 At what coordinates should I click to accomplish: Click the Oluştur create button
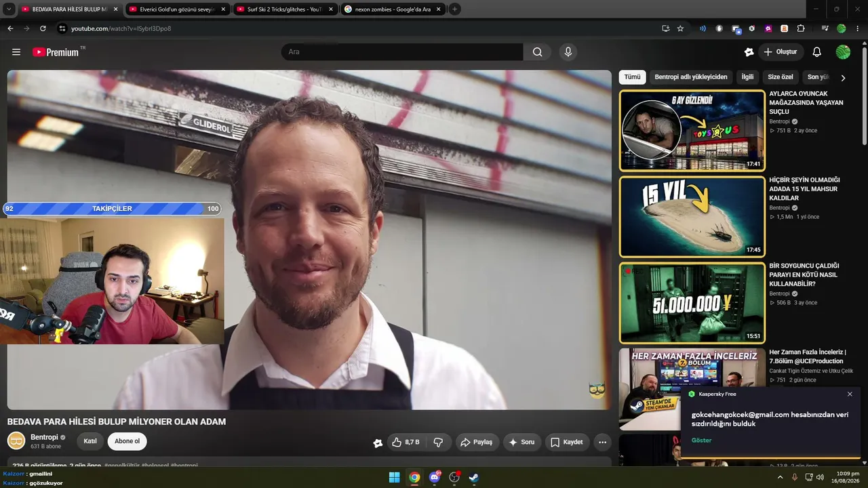click(781, 52)
